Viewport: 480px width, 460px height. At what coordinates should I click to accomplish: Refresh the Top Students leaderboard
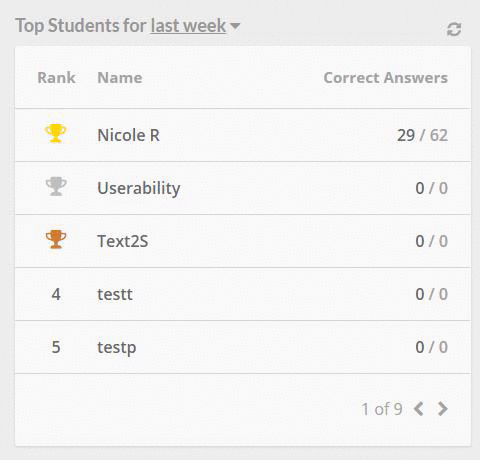[x=454, y=29]
